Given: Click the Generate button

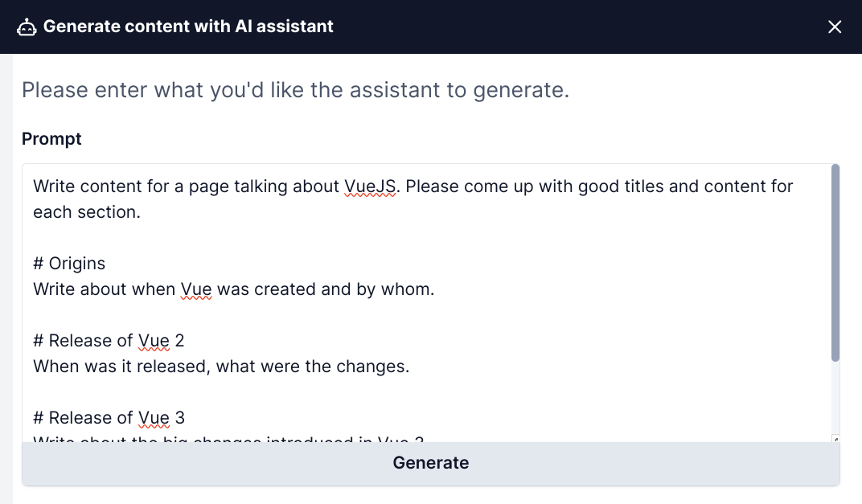Looking at the screenshot, I should click(x=431, y=463).
